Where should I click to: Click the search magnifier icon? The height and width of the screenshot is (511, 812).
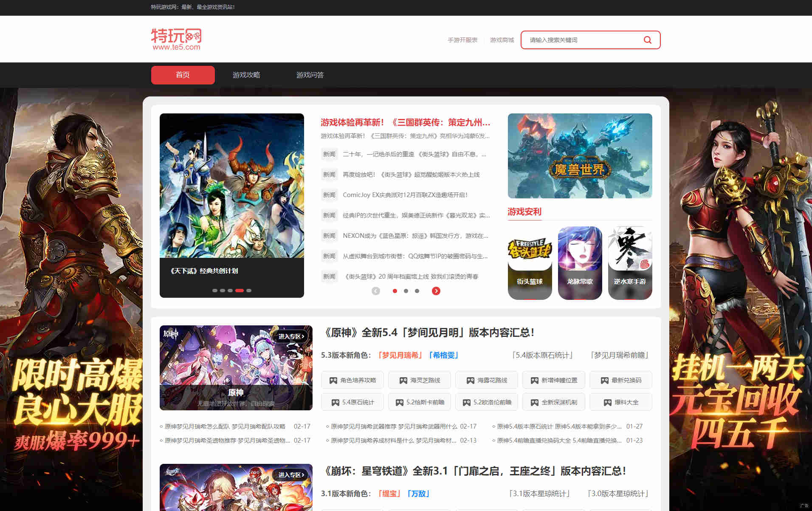[647, 40]
